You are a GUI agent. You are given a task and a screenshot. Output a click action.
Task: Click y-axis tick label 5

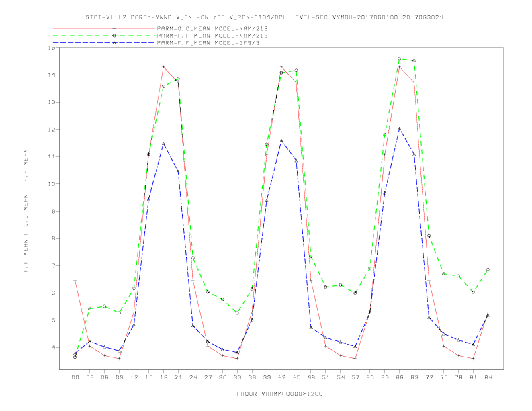(54, 320)
